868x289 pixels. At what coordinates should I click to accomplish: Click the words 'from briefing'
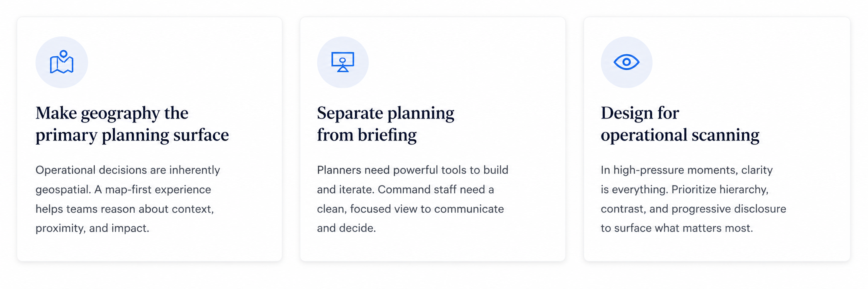pos(367,135)
